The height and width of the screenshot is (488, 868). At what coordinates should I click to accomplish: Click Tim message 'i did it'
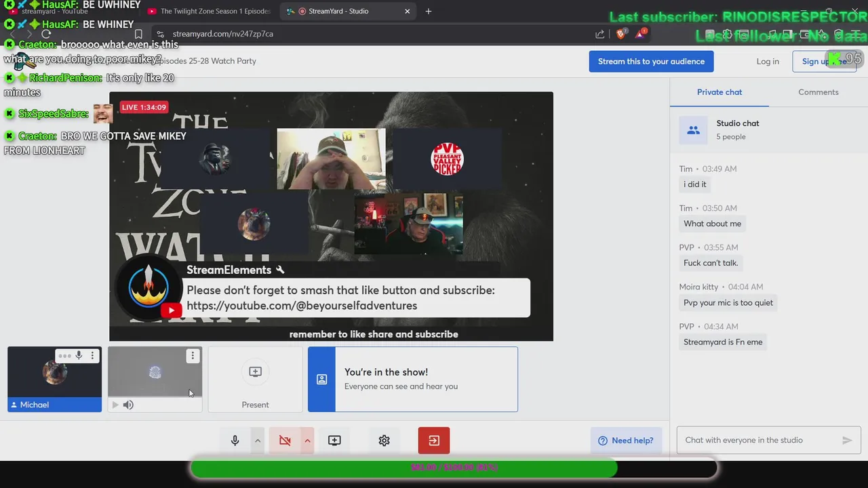coord(695,184)
